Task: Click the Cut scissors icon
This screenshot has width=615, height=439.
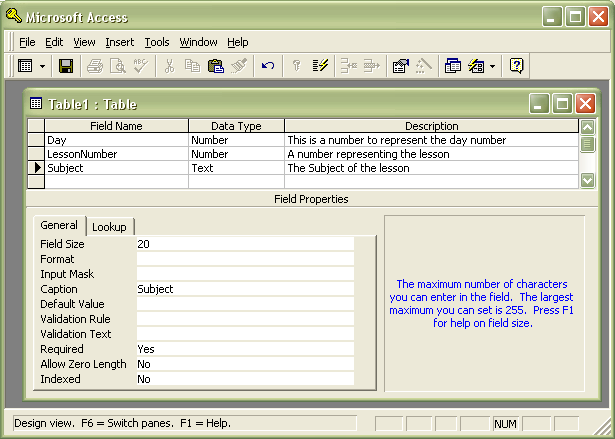Action: (x=169, y=66)
